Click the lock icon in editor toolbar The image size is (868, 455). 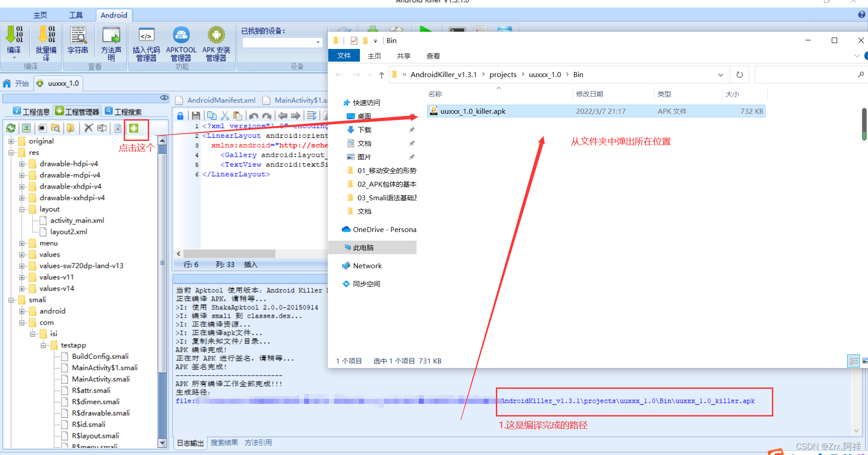pyautogui.click(x=180, y=116)
